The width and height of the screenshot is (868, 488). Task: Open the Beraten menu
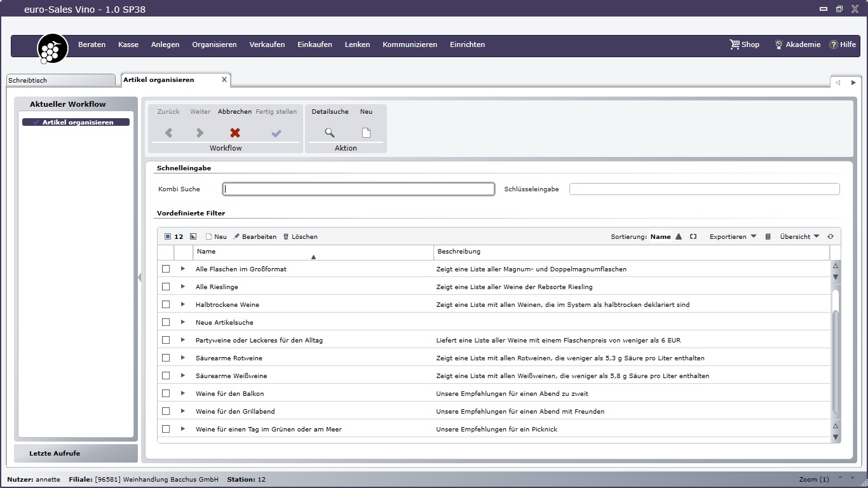[x=92, y=44]
